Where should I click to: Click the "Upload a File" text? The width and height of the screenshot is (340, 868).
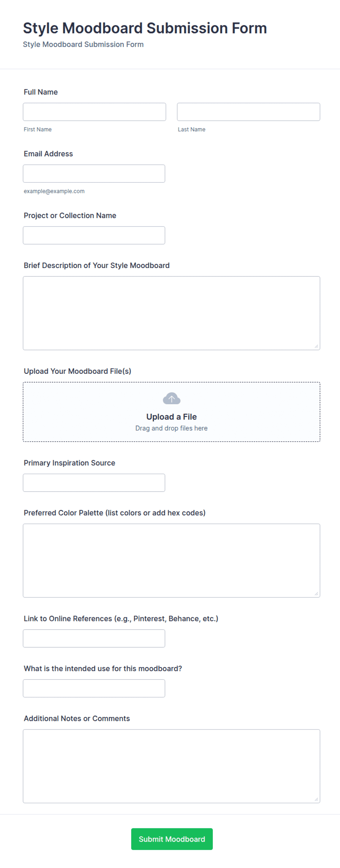point(171,417)
